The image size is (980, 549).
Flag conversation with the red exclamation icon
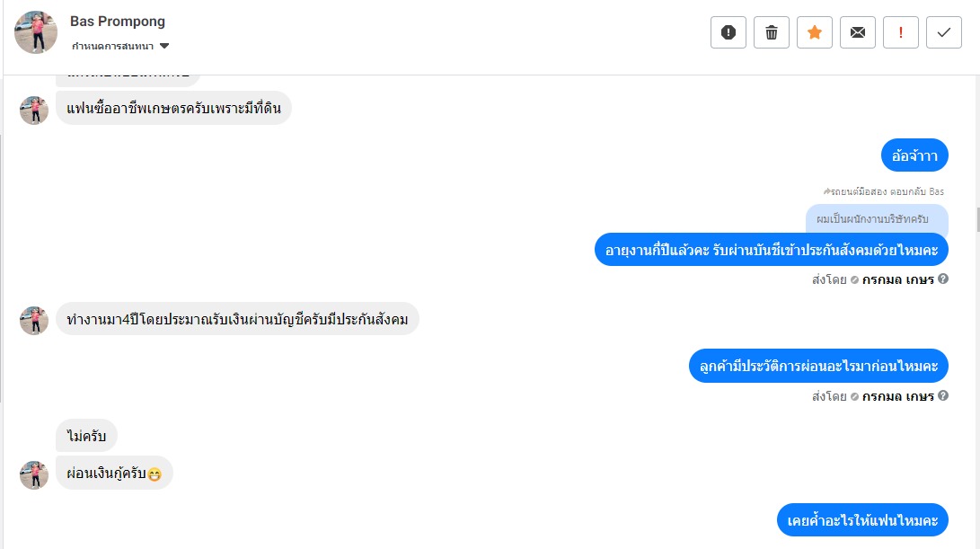pos(901,32)
